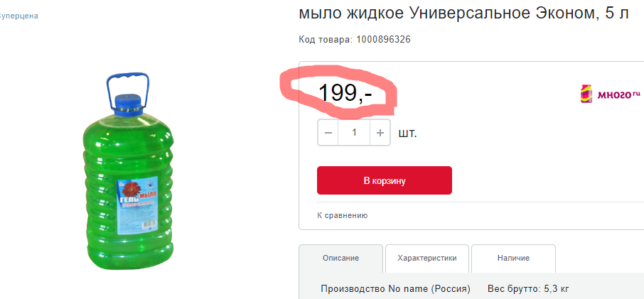Click the quantity input field
This screenshot has height=299, width=644.
(x=354, y=133)
